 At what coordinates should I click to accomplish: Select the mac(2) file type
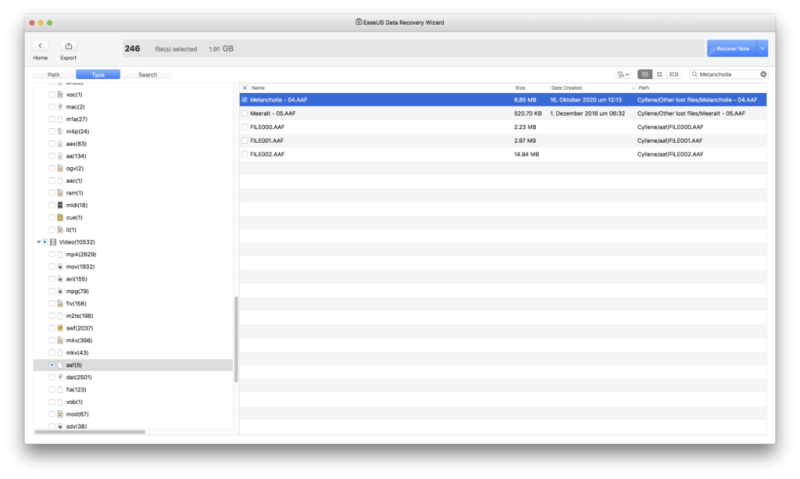[76, 107]
